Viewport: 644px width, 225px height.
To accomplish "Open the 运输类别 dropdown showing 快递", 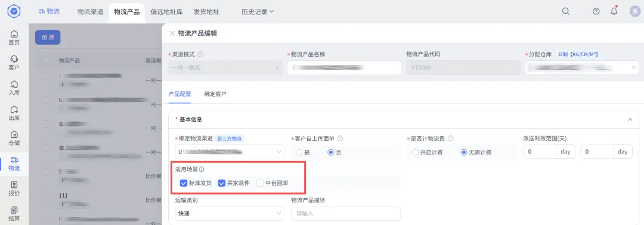I will pos(230,214).
